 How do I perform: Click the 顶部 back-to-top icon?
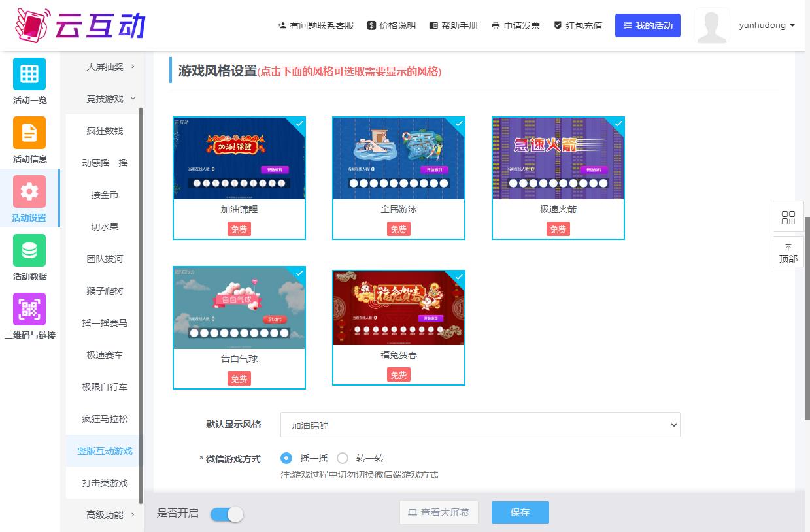pos(788,252)
